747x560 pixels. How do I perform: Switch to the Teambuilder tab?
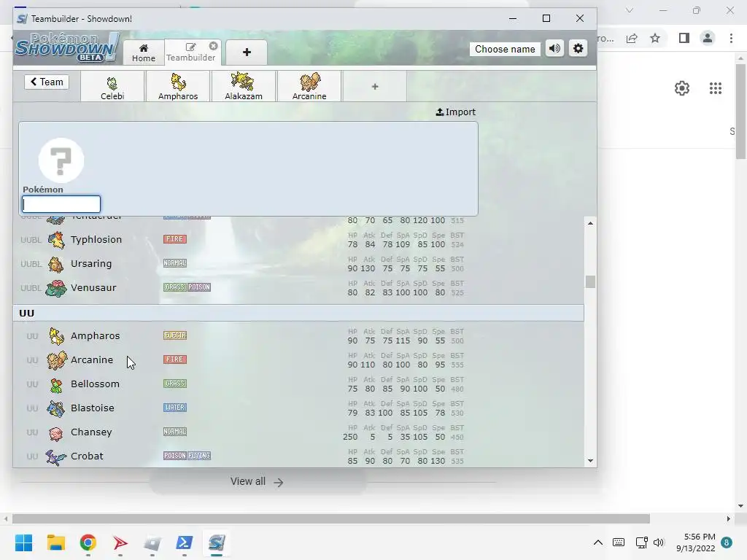tap(190, 52)
